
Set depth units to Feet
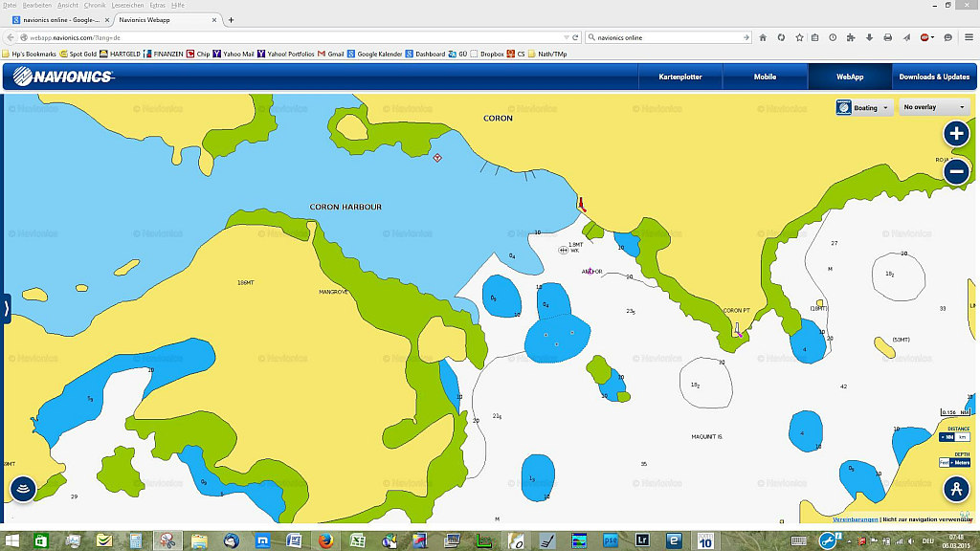pyautogui.click(x=945, y=462)
